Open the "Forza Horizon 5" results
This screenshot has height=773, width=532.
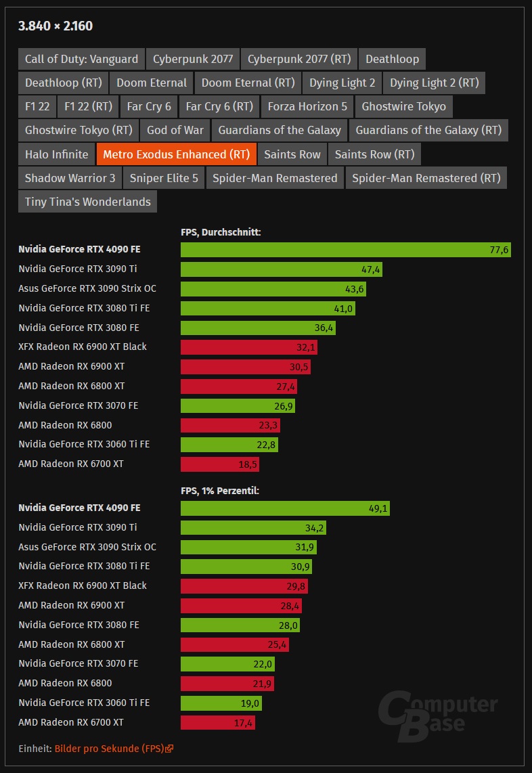(x=307, y=106)
